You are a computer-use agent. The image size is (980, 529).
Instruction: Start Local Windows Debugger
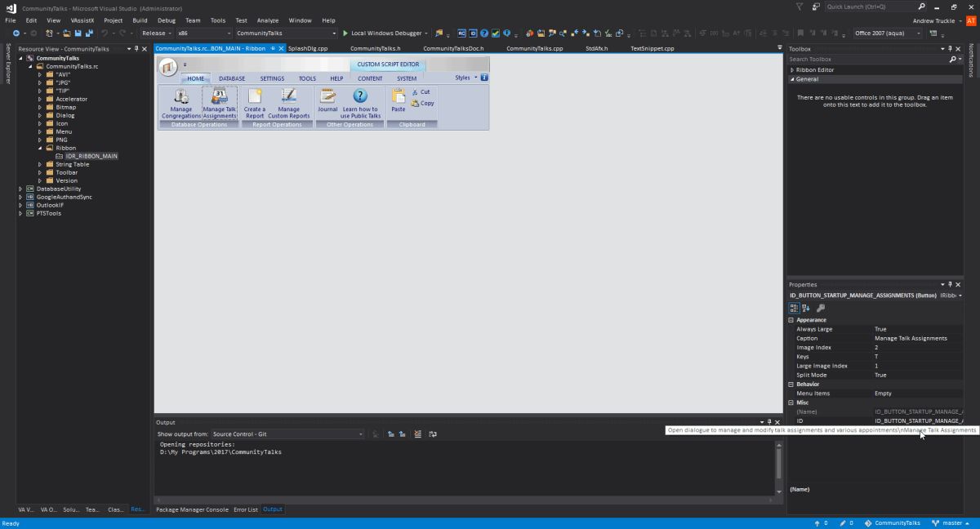coord(385,33)
